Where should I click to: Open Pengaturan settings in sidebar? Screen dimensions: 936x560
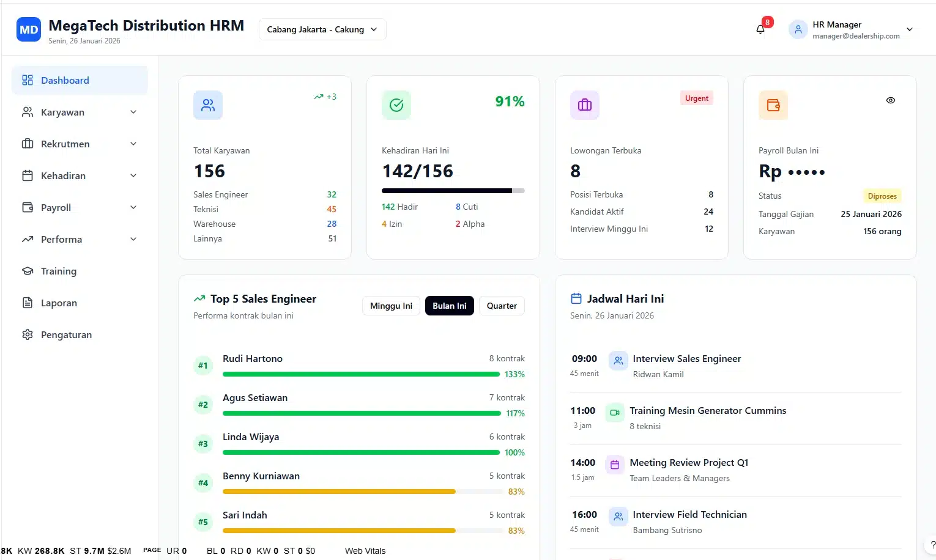click(66, 334)
